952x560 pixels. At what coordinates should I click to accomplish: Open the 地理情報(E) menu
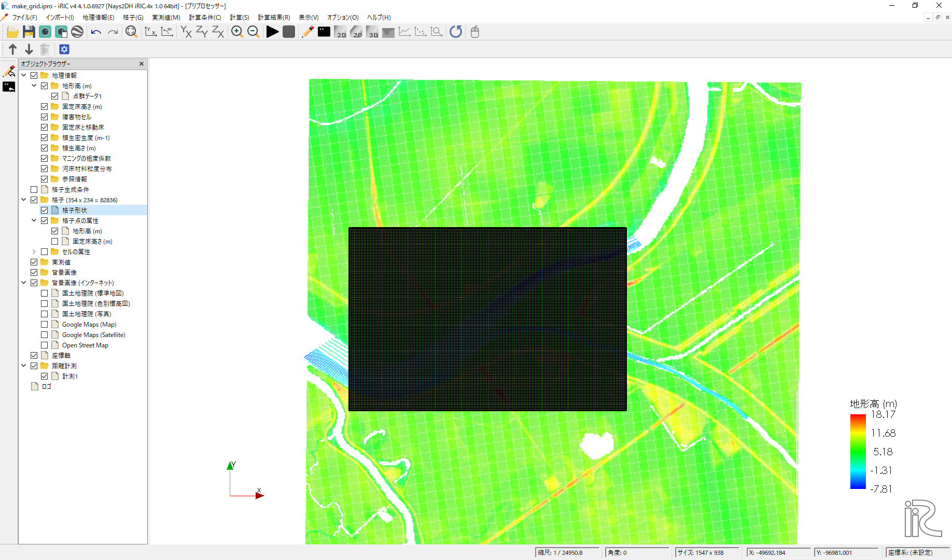click(x=99, y=18)
